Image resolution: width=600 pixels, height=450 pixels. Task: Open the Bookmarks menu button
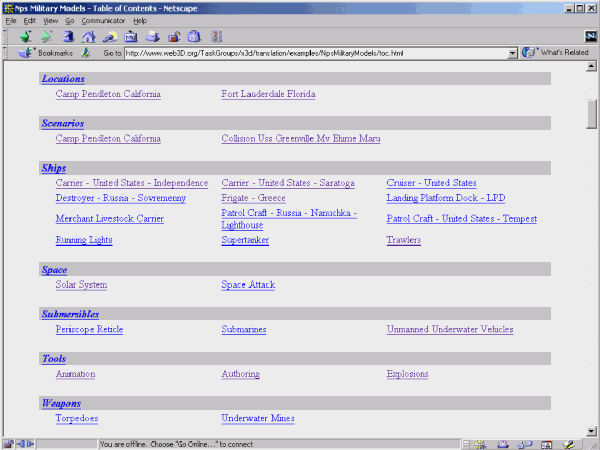coord(47,52)
